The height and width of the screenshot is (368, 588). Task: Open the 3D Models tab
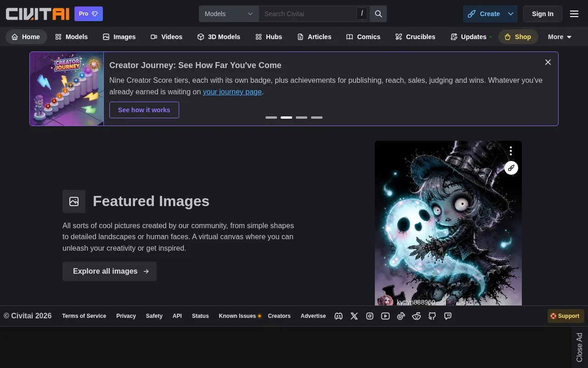[219, 37]
